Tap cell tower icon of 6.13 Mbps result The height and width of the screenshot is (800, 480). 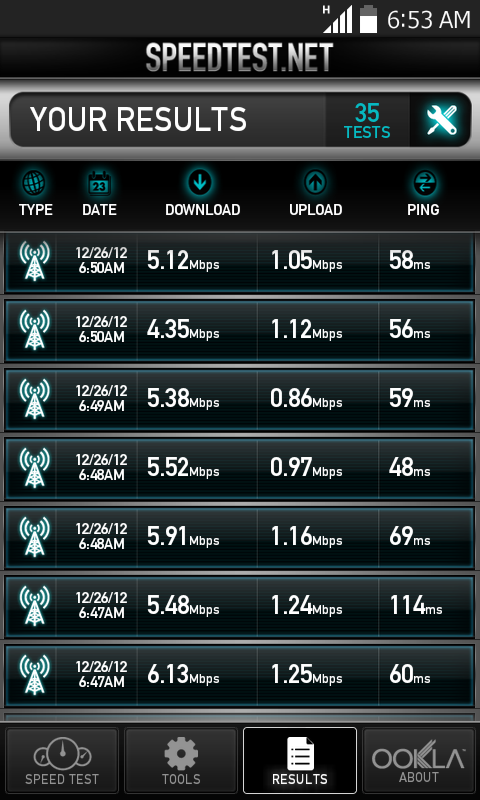[35, 674]
